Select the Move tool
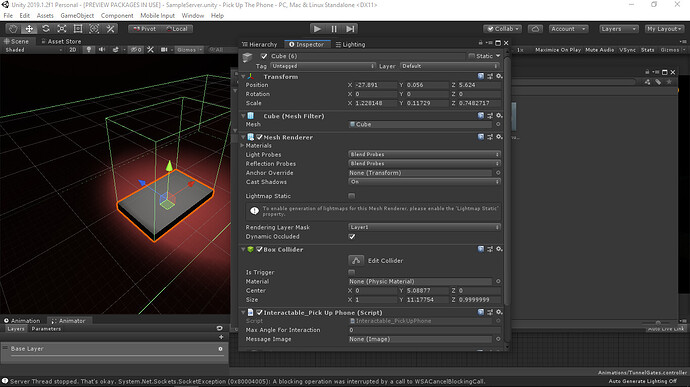690x387 pixels. 29,29
